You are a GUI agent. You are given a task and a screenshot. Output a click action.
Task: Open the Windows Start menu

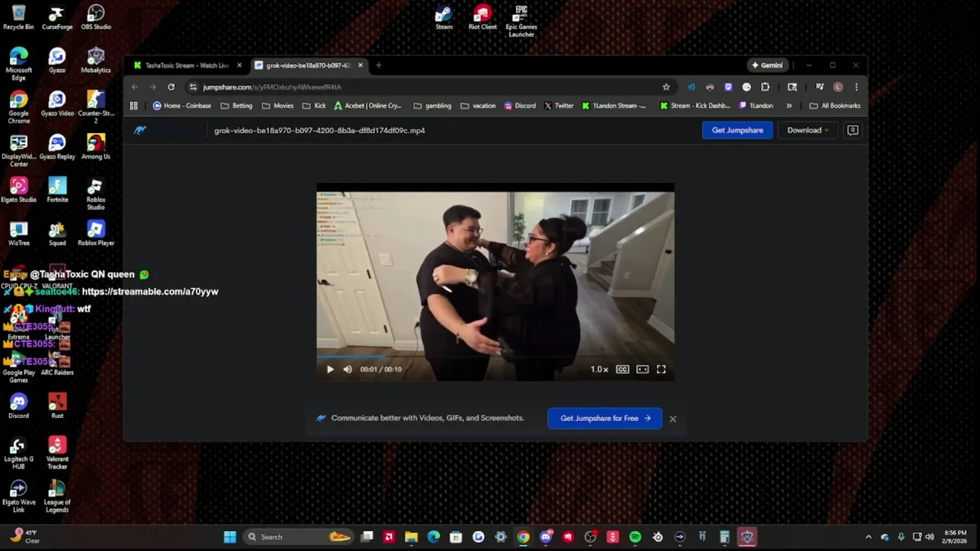pos(230,536)
